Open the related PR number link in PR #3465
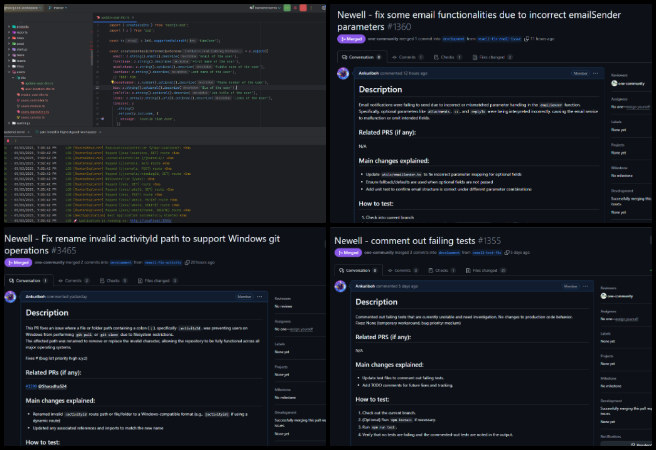Screen dimensions: 656x450 coord(31,386)
